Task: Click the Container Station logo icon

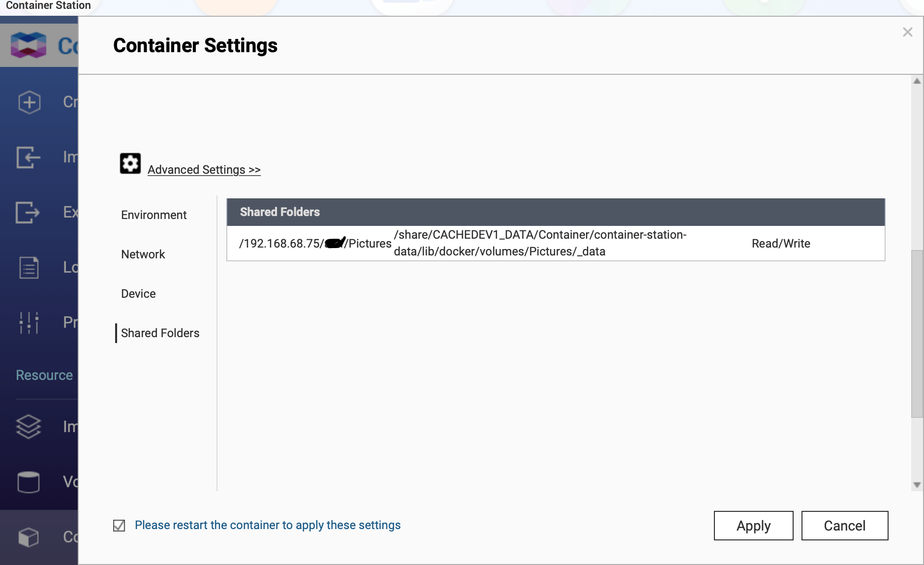Action: point(29,45)
